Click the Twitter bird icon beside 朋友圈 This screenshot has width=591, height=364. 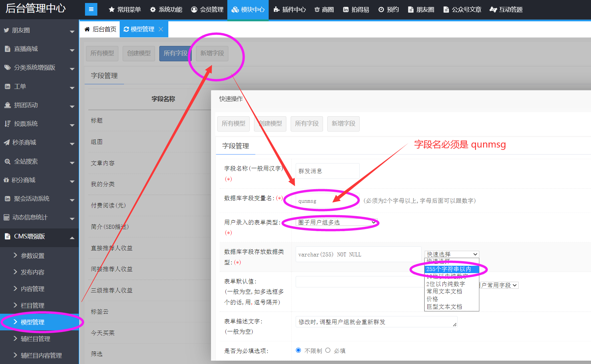point(6,30)
